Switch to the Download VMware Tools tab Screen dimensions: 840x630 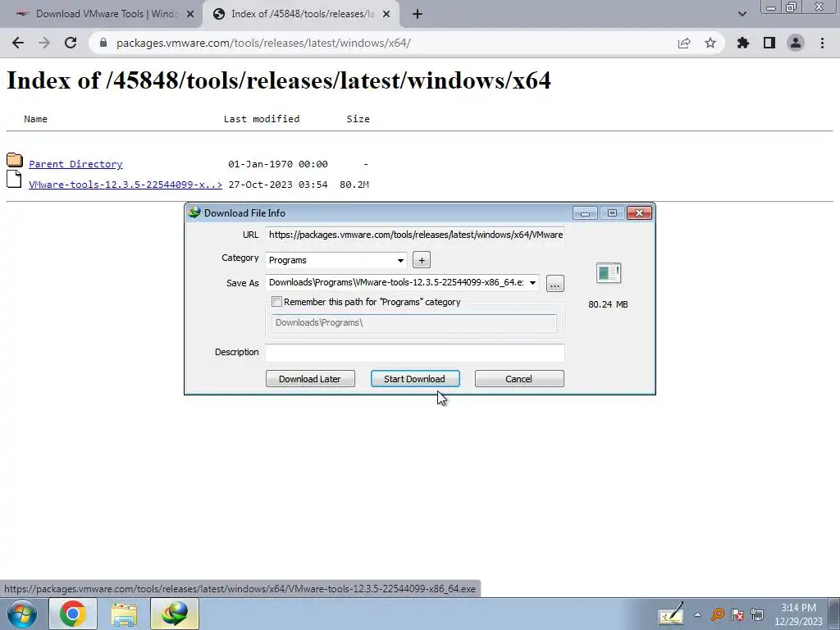pos(102,15)
